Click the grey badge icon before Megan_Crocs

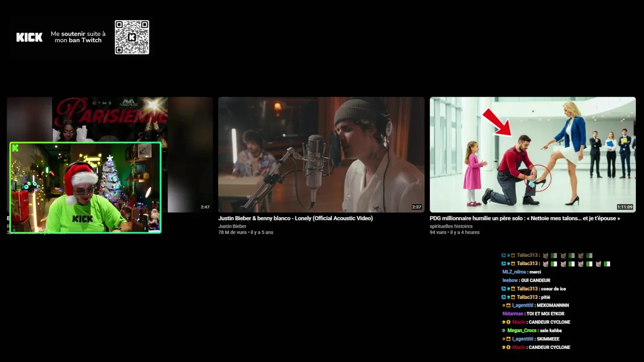coord(504,330)
